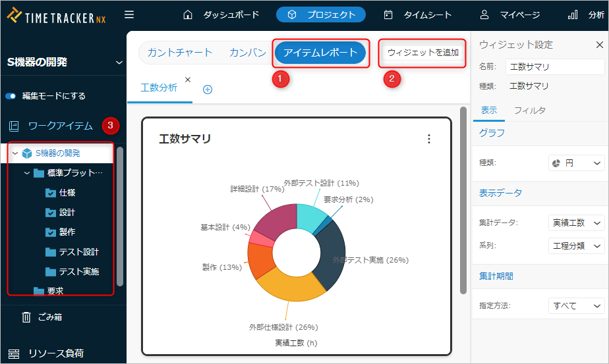Select the 製作 tree item
Image resolution: width=609 pixels, height=364 pixels.
pos(67,232)
